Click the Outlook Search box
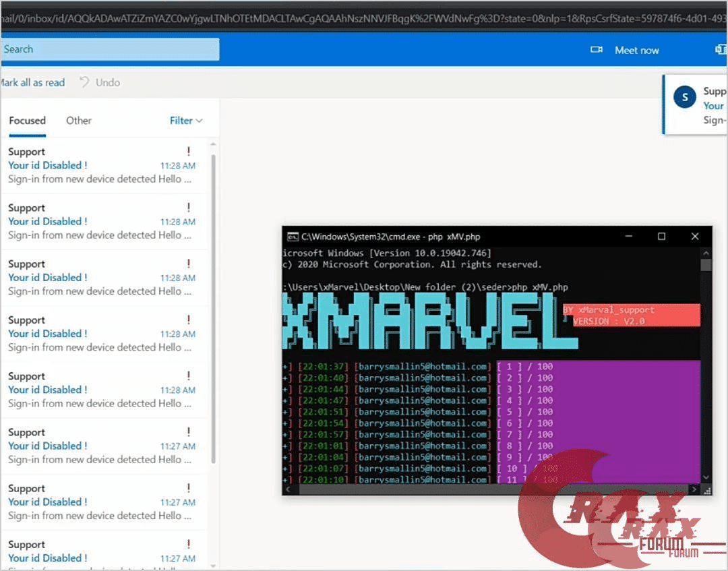The width and height of the screenshot is (728, 571). tap(110, 49)
